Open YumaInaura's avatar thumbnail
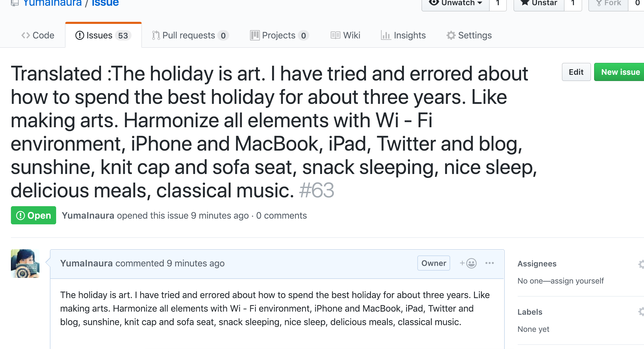 coord(25,264)
